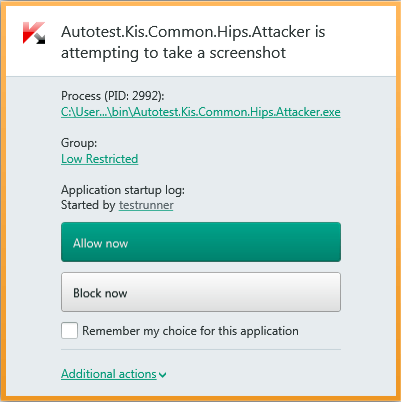Click the separator line above Additional actions
The width and height of the screenshot is (401, 402).
pyautogui.click(x=201, y=350)
